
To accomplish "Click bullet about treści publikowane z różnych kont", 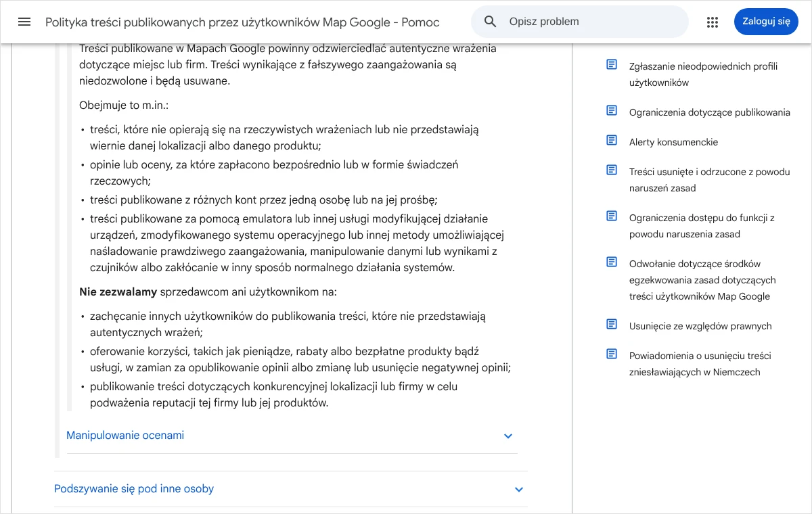I will (x=264, y=200).
